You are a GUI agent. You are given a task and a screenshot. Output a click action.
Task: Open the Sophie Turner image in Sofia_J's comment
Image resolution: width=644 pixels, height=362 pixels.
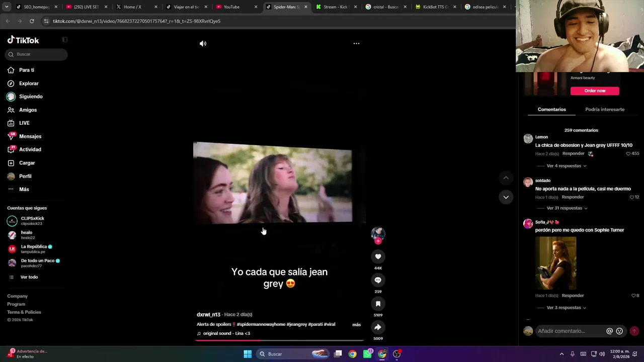point(555,263)
